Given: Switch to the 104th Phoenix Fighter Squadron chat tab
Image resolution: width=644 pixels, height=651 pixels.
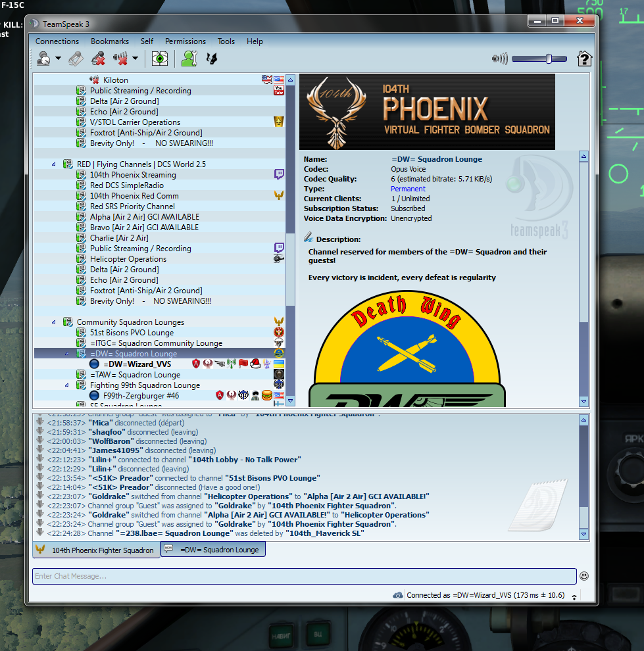Looking at the screenshot, I should [x=97, y=550].
